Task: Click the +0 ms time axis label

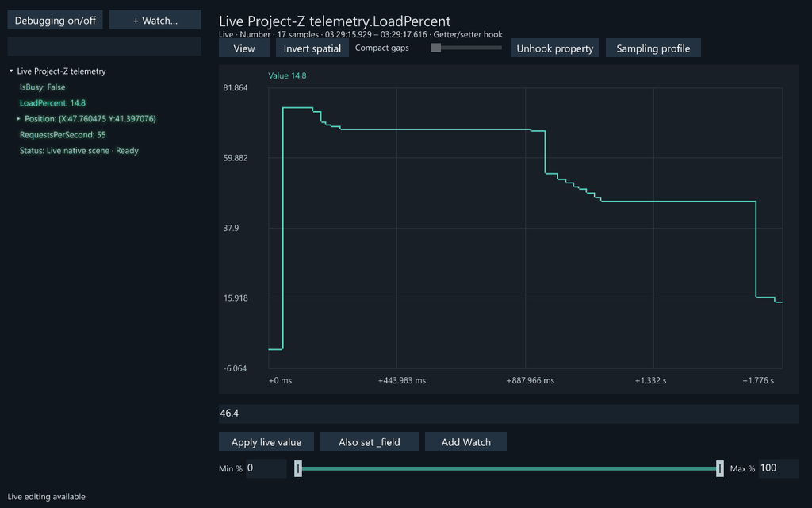Action: coord(280,380)
